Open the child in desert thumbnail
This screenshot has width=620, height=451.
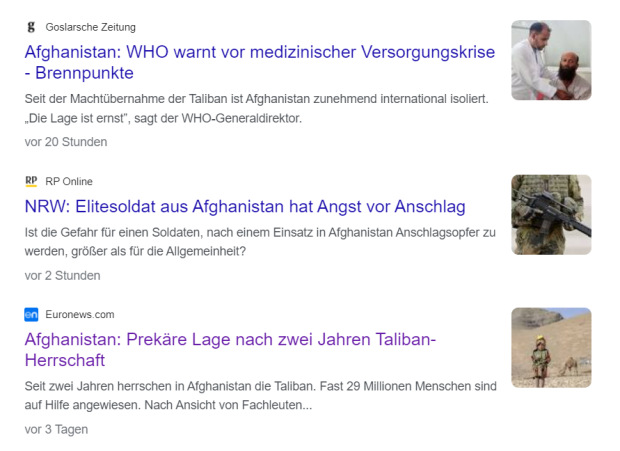[551, 348]
